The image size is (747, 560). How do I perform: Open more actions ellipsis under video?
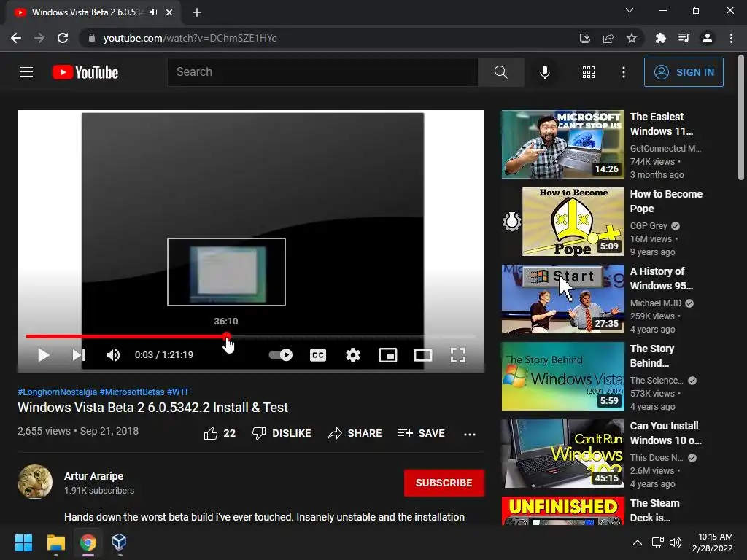[x=470, y=434]
